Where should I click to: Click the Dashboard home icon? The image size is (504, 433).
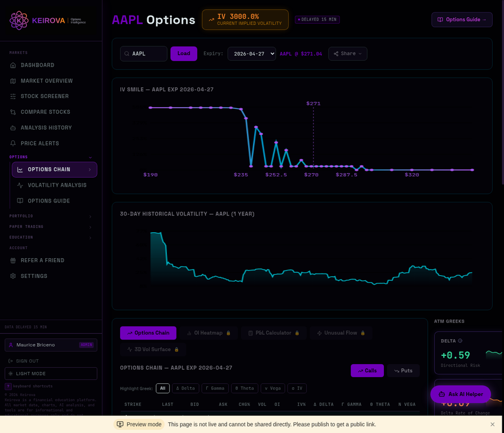point(13,65)
